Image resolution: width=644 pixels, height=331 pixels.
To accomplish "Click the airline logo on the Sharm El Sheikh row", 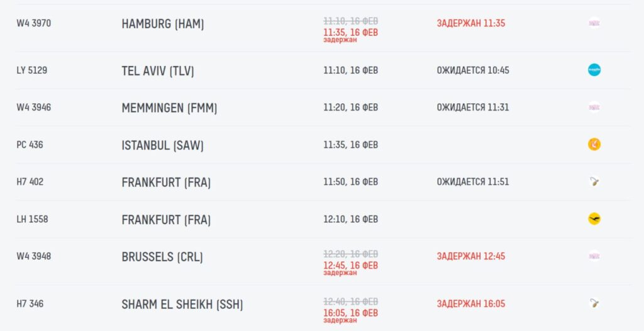I will coord(594,303).
